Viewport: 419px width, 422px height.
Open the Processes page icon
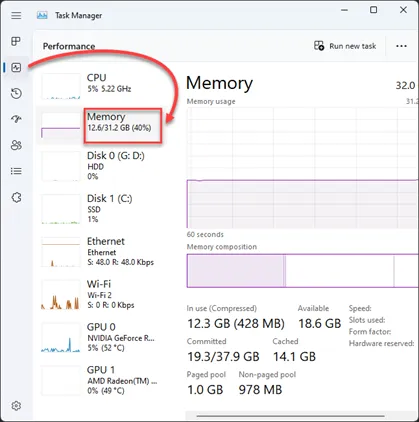(16, 41)
